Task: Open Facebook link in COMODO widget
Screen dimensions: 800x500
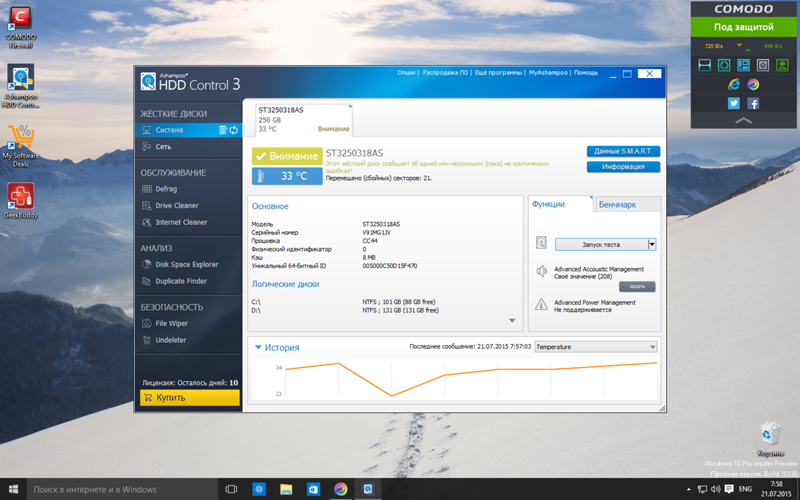Action: [753, 104]
